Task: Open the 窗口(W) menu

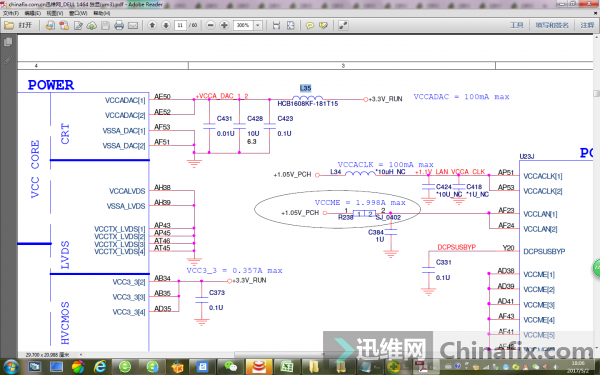Action: pyautogui.click(x=78, y=13)
